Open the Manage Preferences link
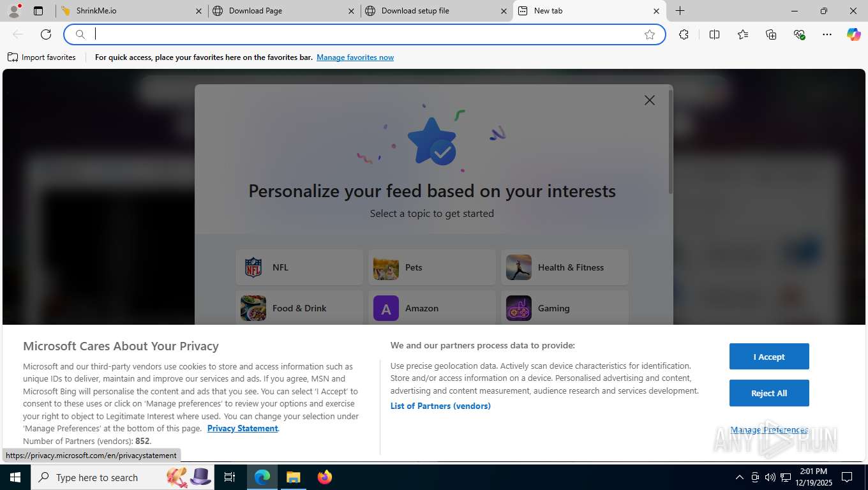Viewport: 868px width, 490px height. coord(769,430)
